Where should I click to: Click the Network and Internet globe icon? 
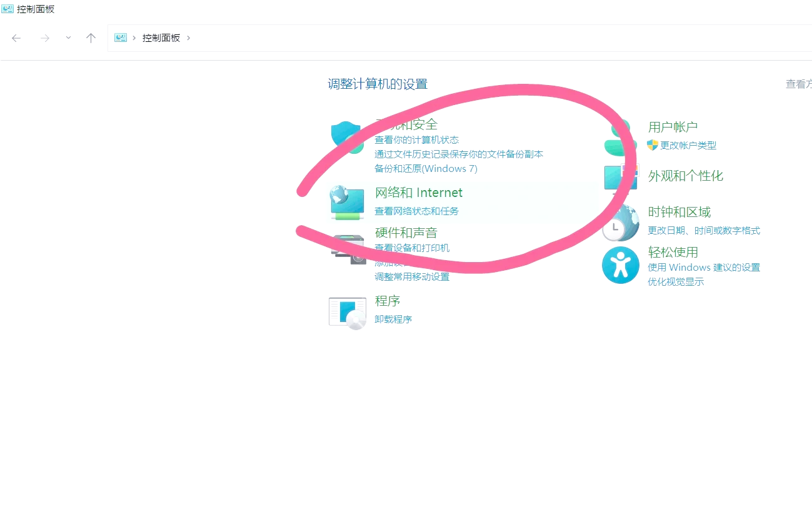point(347,203)
